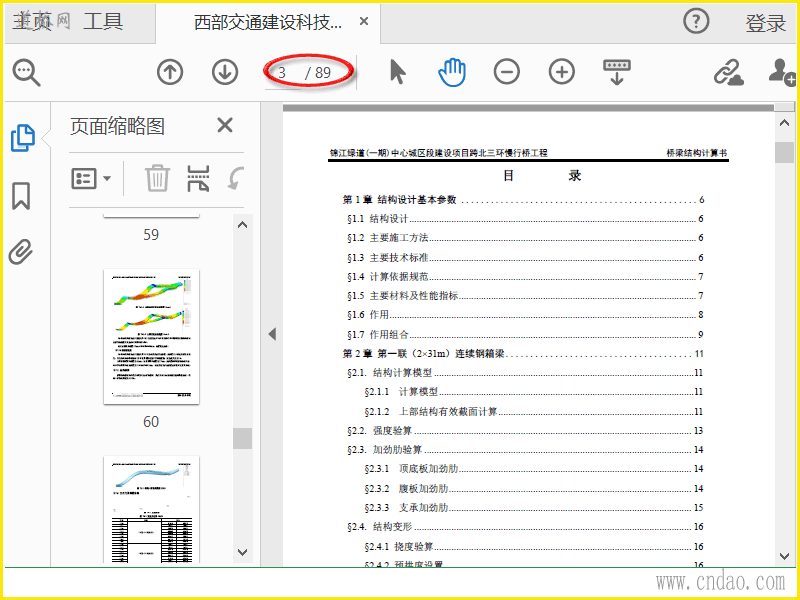Image resolution: width=800 pixels, height=600 pixels.
Task: Click the share link cloud icon
Action: point(728,72)
